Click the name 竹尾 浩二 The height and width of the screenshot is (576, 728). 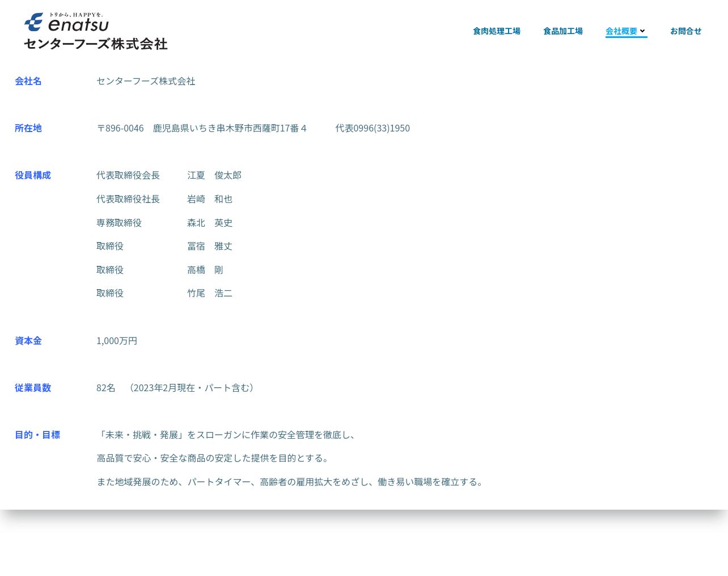pos(210,293)
